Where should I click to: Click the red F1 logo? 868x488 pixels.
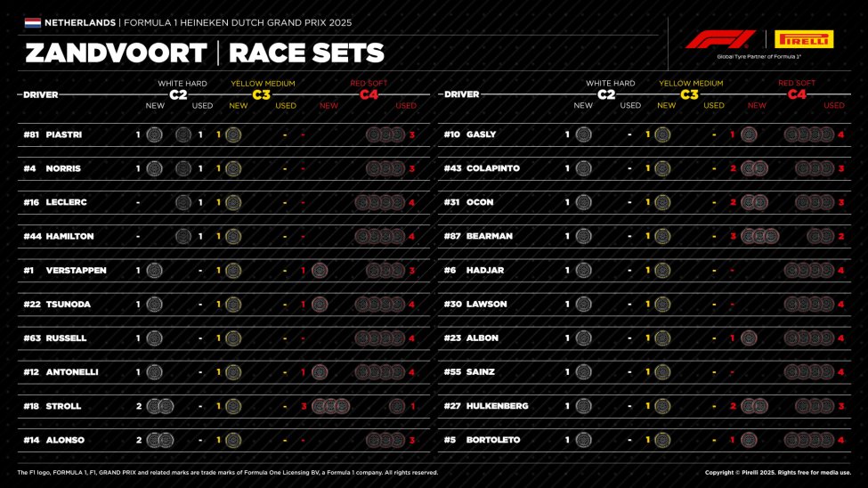coord(720,39)
